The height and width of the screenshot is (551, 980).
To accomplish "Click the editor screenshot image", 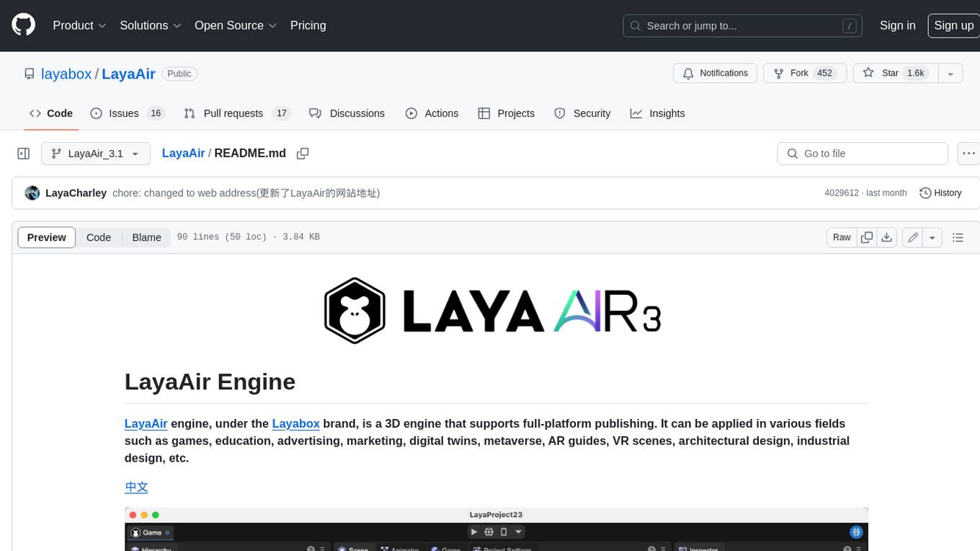I will [496, 529].
